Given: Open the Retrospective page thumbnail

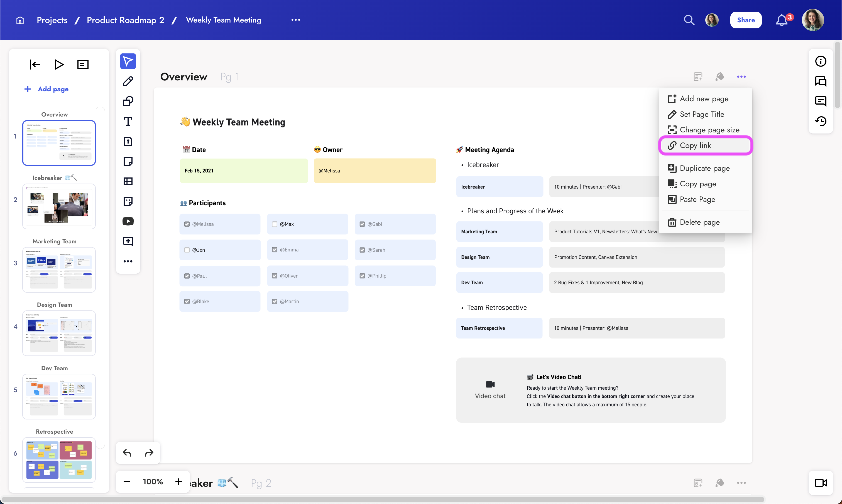Looking at the screenshot, I should [59, 460].
